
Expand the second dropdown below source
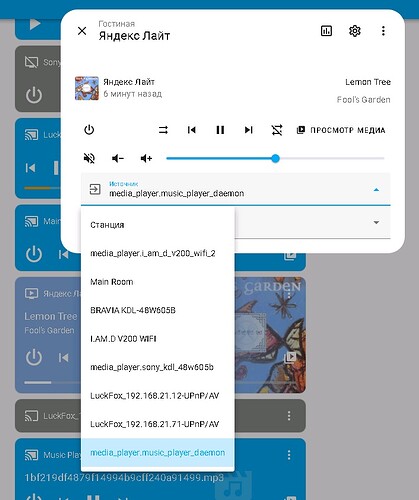376,222
